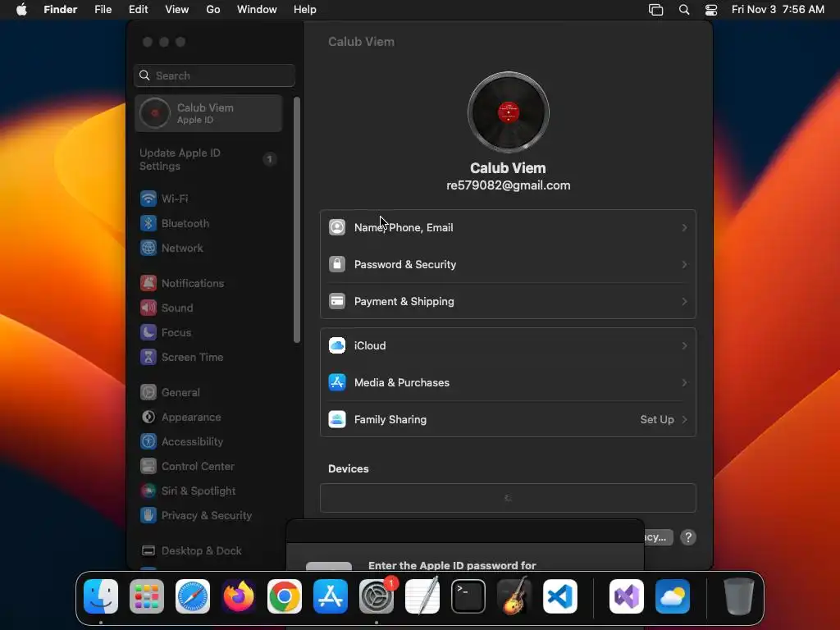Open iCloud settings row
The height and width of the screenshot is (630, 840).
coord(508,345)
